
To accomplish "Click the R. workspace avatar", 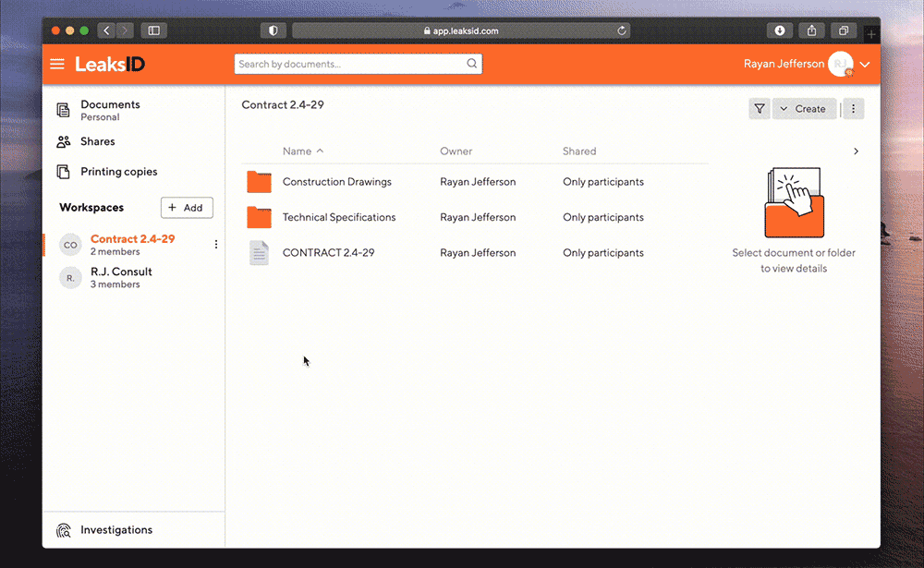I will pyautogui.click(x=70, y=277).
